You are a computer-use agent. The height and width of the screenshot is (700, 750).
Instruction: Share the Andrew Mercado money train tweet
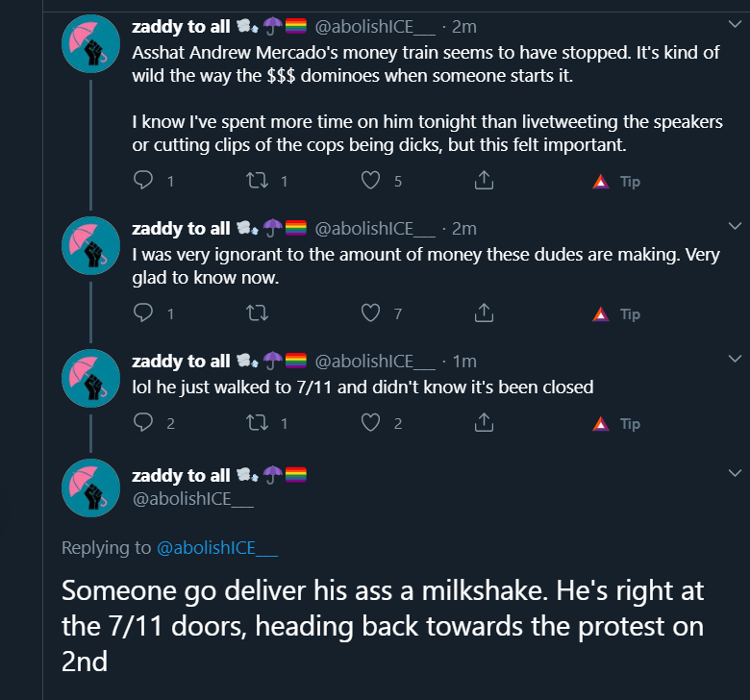coord(484,181)
